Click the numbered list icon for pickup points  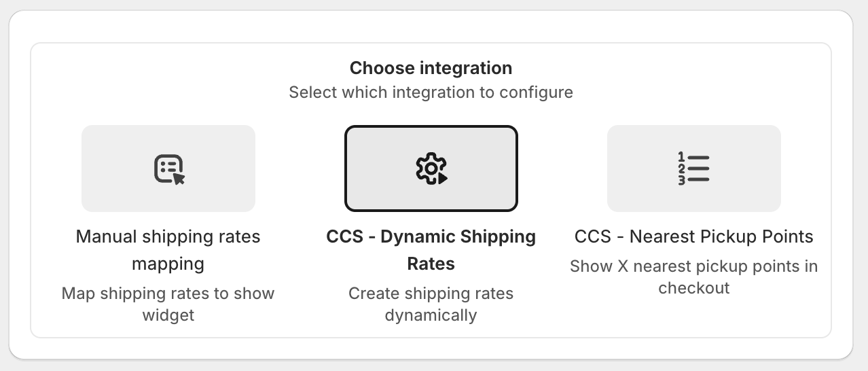click(x=693, y=169)
